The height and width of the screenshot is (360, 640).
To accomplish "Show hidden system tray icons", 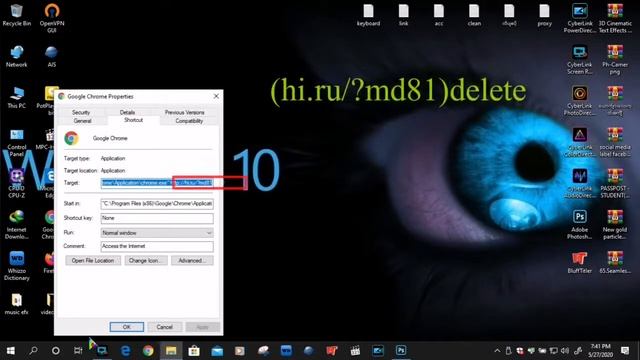I will point(497,351).
